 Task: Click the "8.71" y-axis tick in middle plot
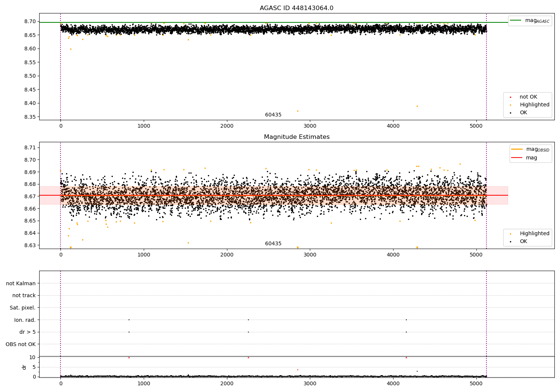click(x=30, y=147)
